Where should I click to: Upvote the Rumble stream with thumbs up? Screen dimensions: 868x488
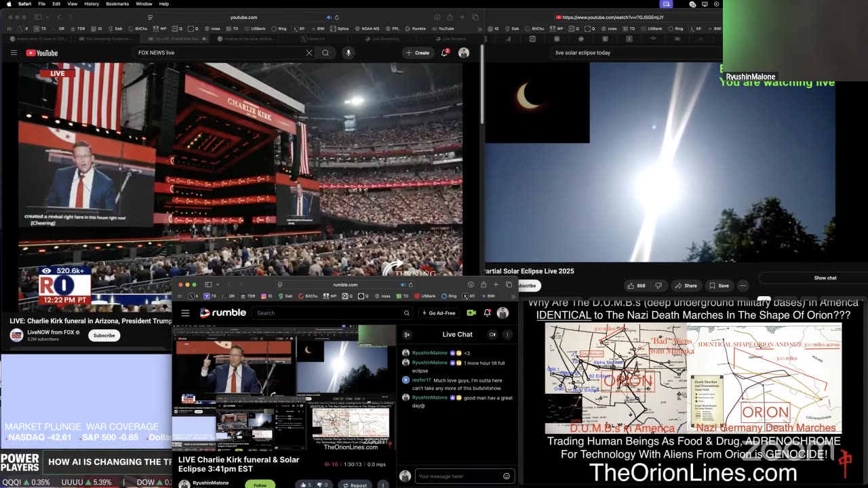click(x=304, y=485)
